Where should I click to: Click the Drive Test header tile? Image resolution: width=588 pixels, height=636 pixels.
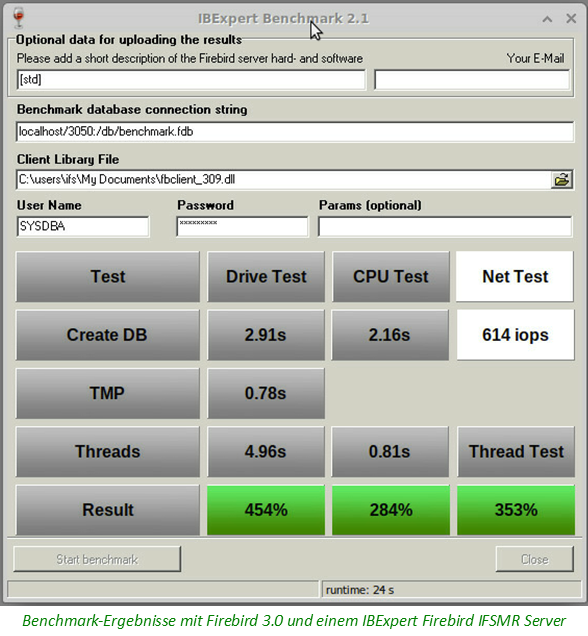[x=266, y=277]
